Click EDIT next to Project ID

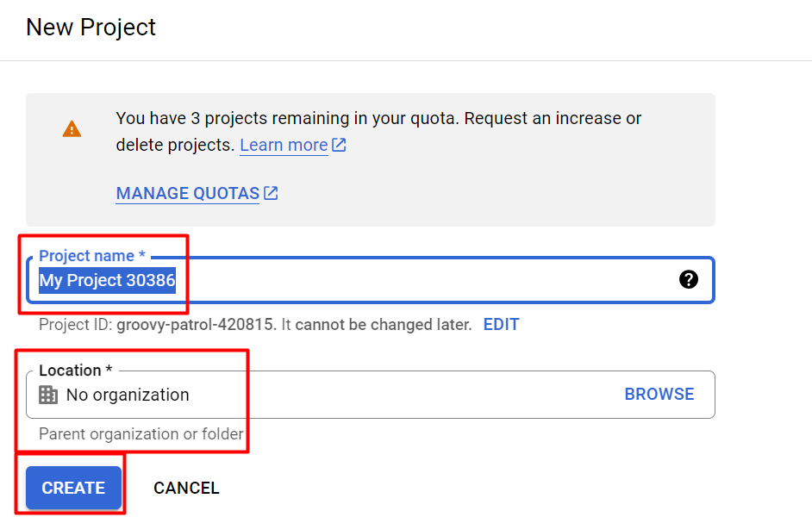(501, 325)
